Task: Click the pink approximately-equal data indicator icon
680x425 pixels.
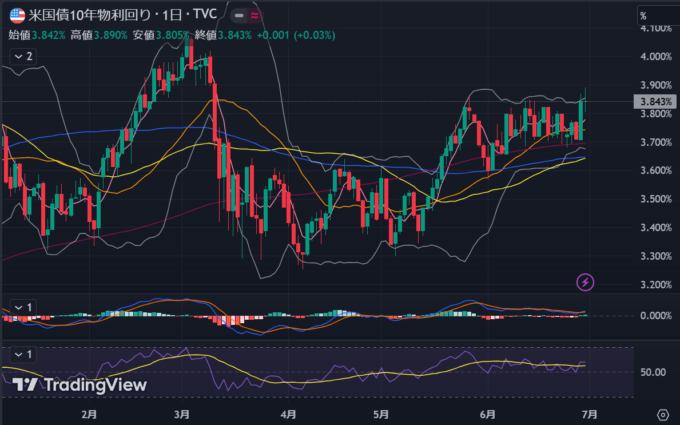Action: tap(254, 17)
